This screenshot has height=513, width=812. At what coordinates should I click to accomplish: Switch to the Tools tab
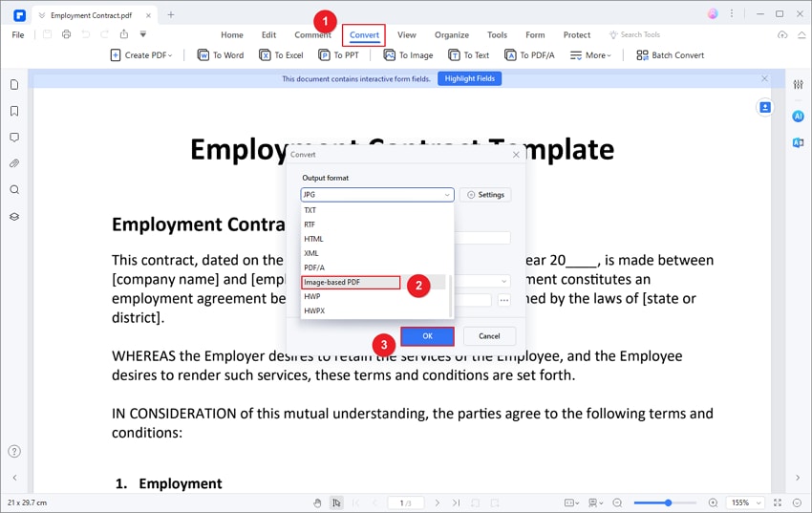[x=497, y=34]
